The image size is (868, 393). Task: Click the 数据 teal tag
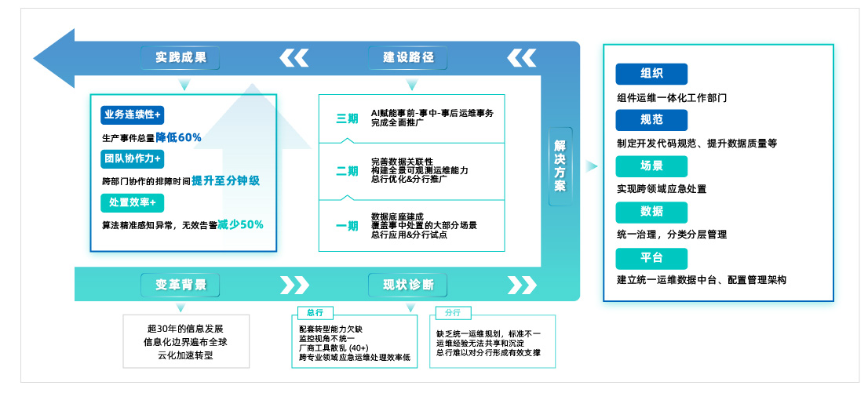click(651, 212)
